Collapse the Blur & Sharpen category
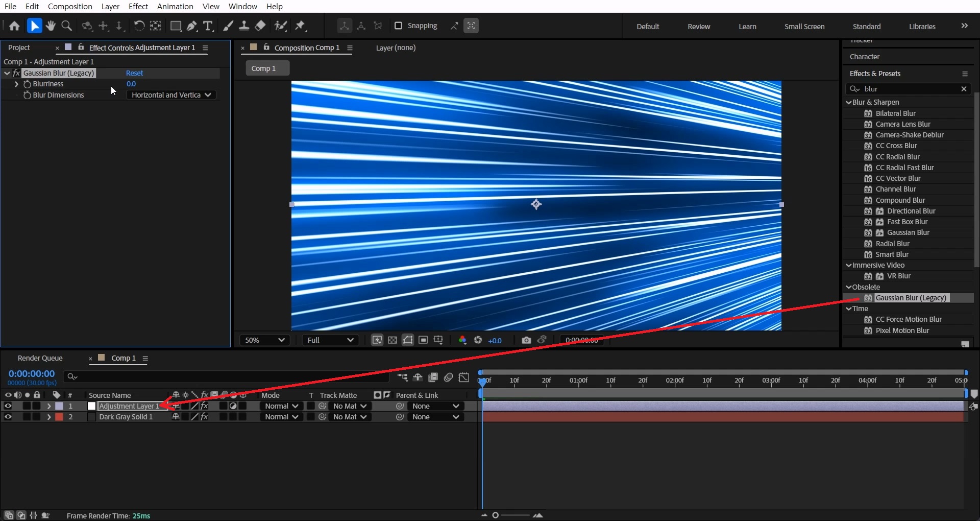The height and width of the screenshot is (521, 980). pyautogui.click(x=849, y=102)
